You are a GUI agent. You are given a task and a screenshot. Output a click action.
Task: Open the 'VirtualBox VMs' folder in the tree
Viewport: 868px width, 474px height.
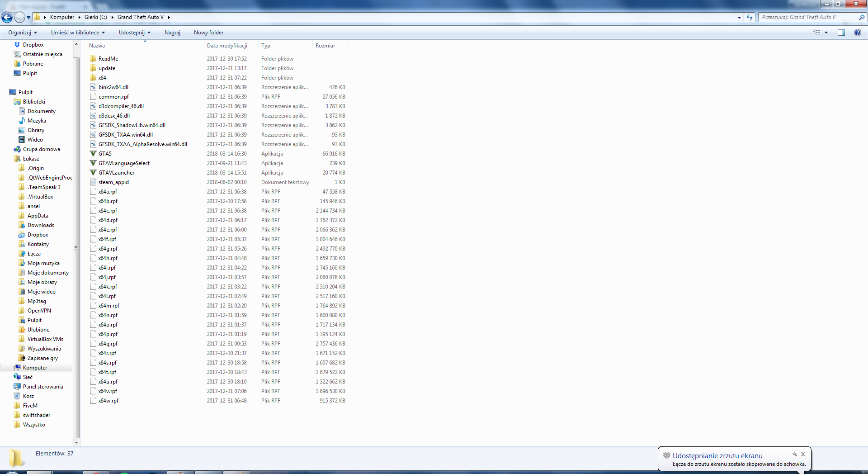pos(45,339)
